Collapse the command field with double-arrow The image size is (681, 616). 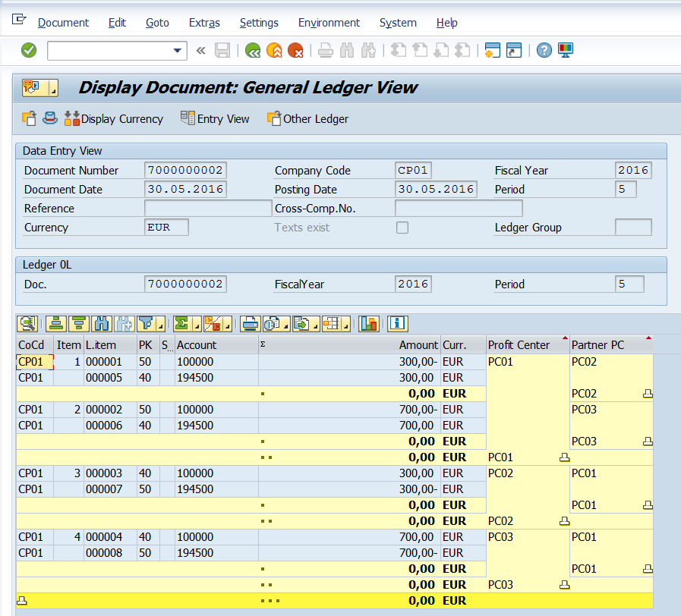click(200, 50)
